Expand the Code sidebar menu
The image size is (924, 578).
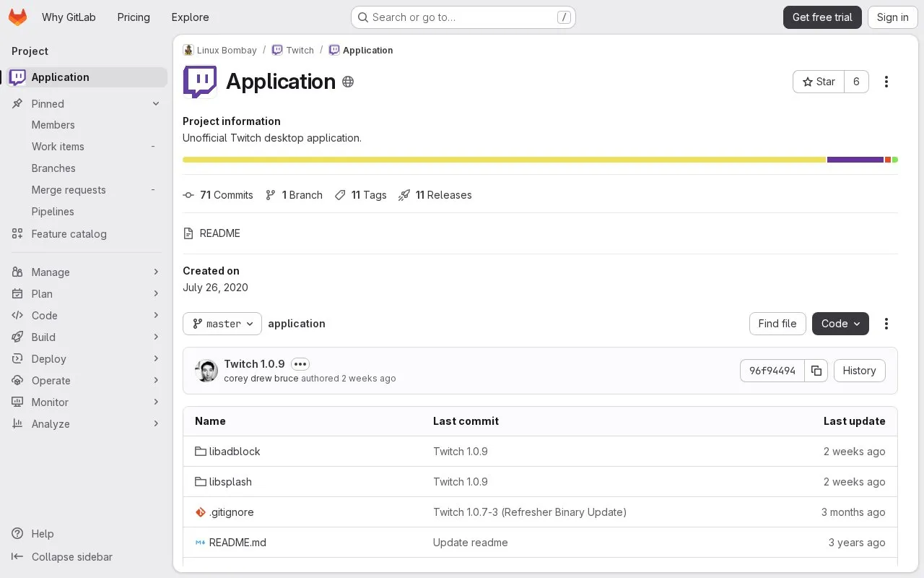[87, 316]
